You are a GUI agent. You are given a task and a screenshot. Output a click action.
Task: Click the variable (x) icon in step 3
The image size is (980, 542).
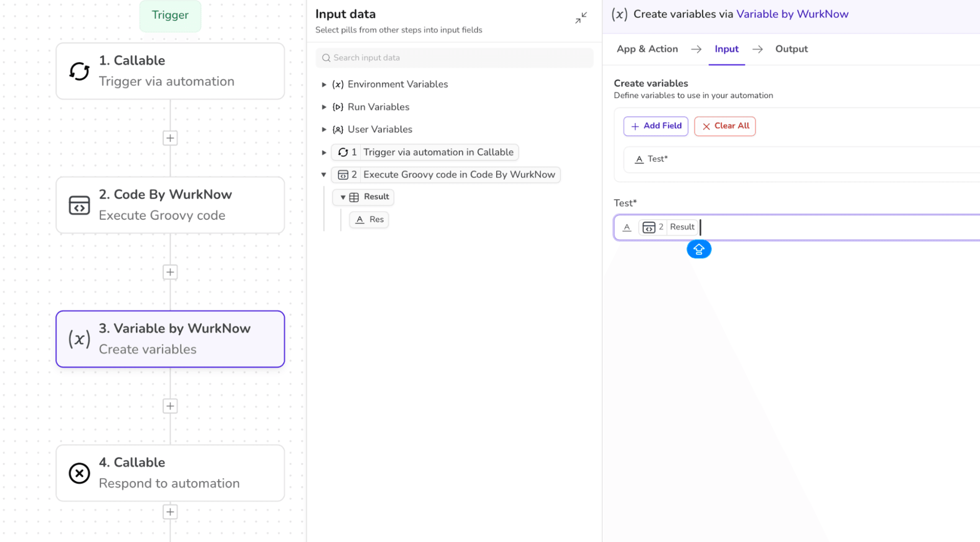80,339
